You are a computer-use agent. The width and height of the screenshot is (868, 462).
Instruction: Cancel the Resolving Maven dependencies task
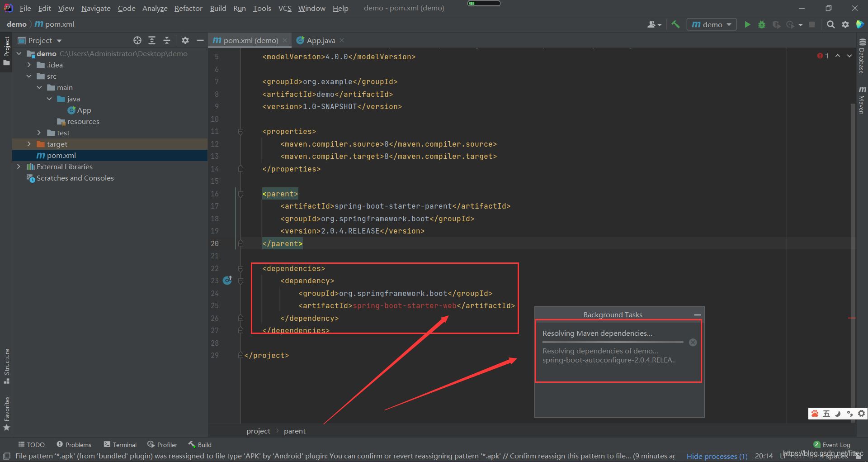click(693, 343)
